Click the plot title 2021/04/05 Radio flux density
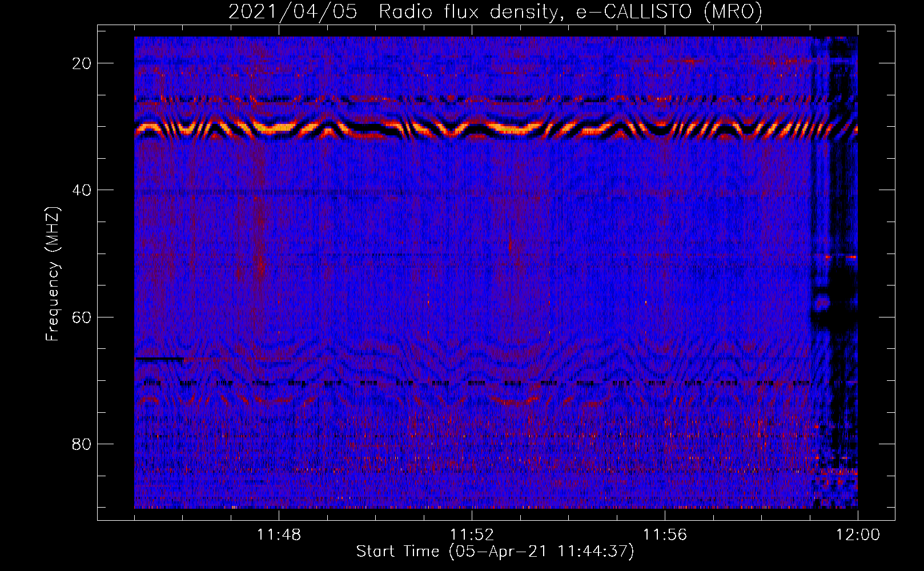Screen dimensions: 924x571 coord(495,11)
